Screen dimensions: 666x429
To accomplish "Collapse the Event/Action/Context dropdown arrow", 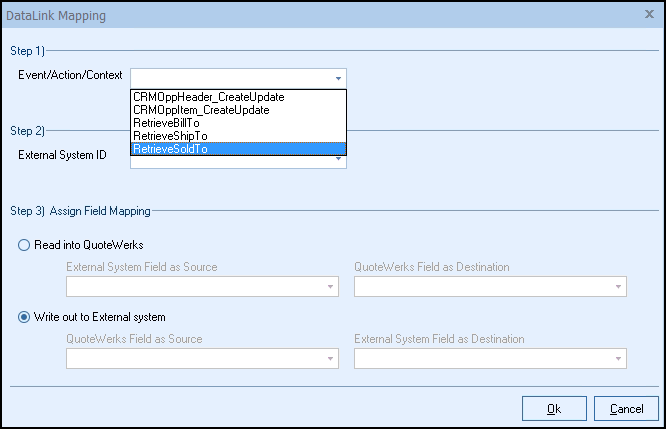I will tap(338, 77).
